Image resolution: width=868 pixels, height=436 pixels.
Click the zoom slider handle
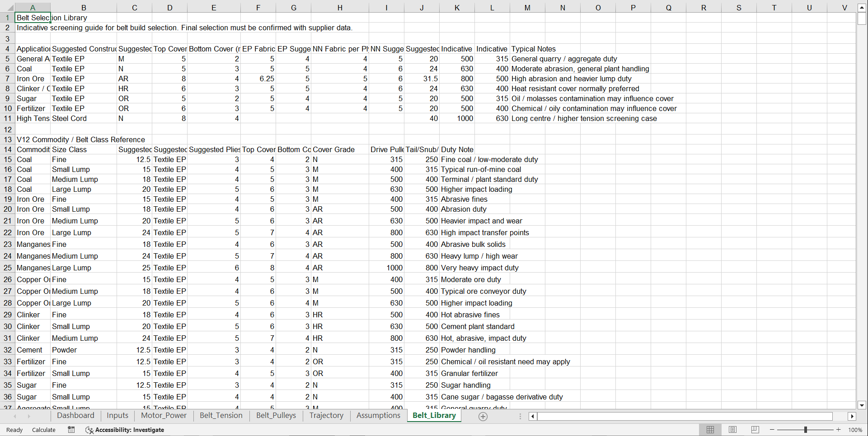tap(805, 430)
